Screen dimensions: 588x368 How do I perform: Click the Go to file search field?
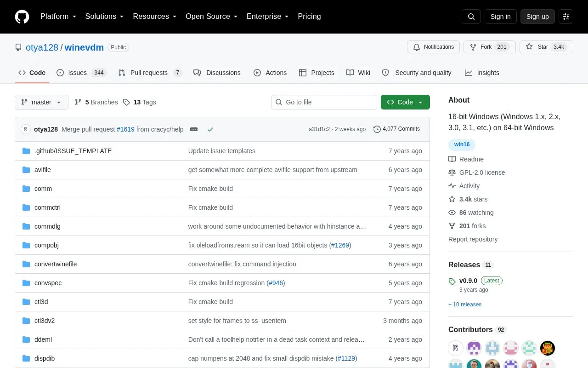click(324, 102)
